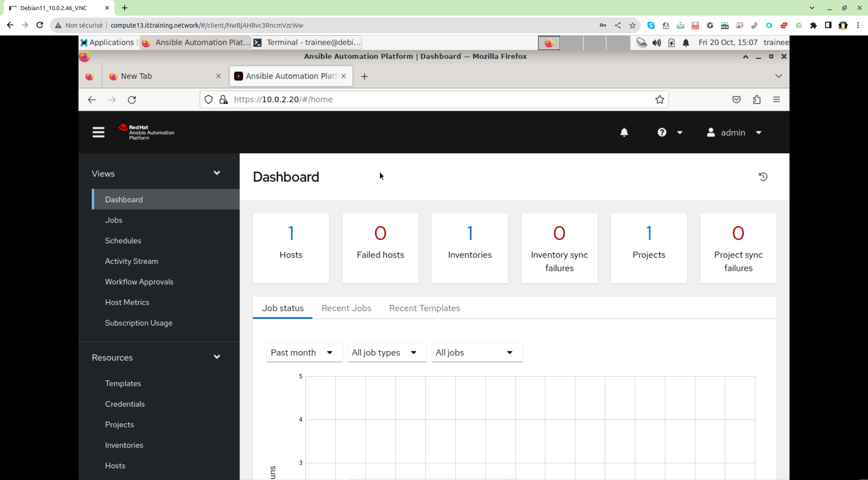Open Credentials under Resources
The height and width of the screenshot is (480, 868).
[x=125, y=404]
